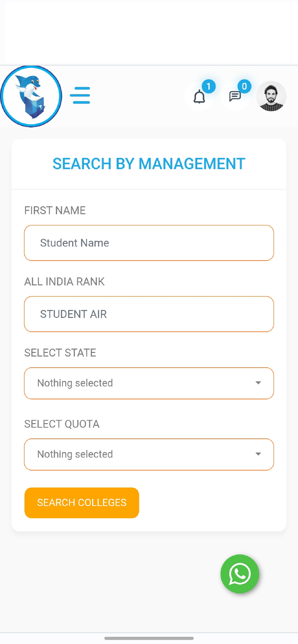Tap the Search By Management heading
Screen dimensions: 298x644
149,164
